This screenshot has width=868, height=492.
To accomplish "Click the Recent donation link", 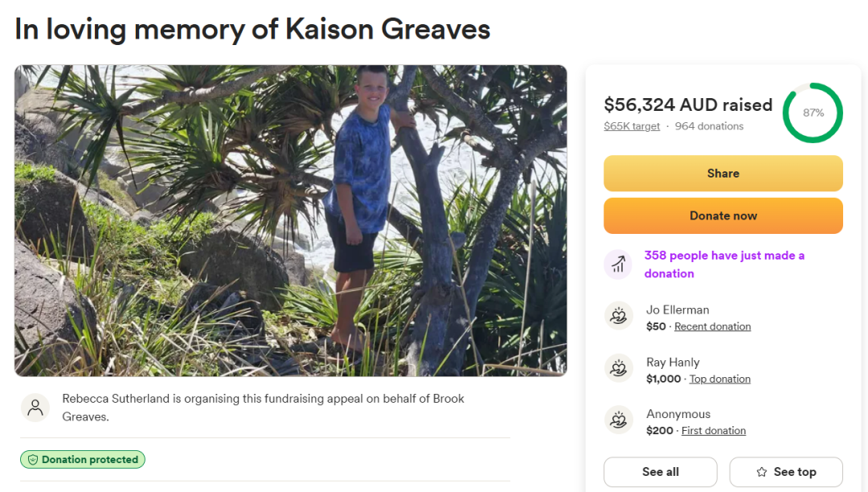I will tap(712, 326).
